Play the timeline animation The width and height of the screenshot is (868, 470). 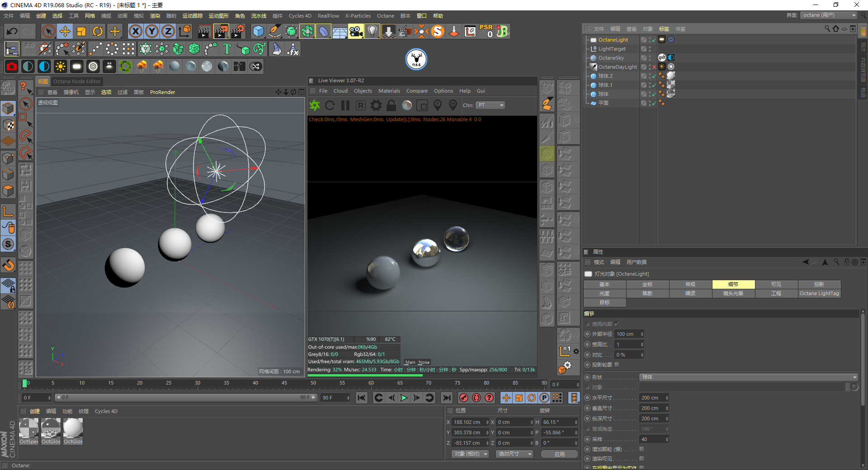point(404,398)
